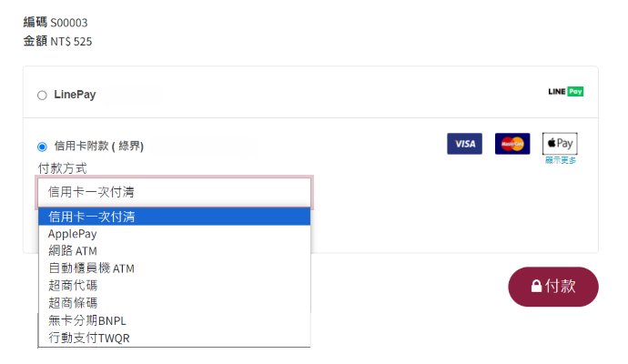
Task: Click the VISA card icon
Action: [464, 144]
